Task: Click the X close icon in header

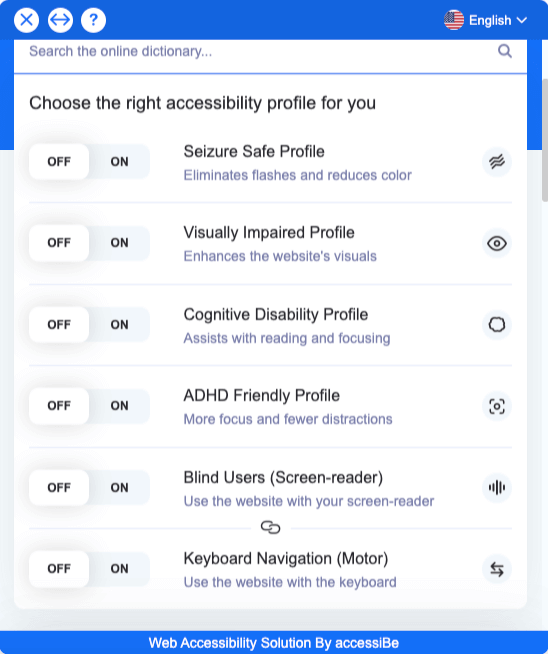Action: pos(26,20)
